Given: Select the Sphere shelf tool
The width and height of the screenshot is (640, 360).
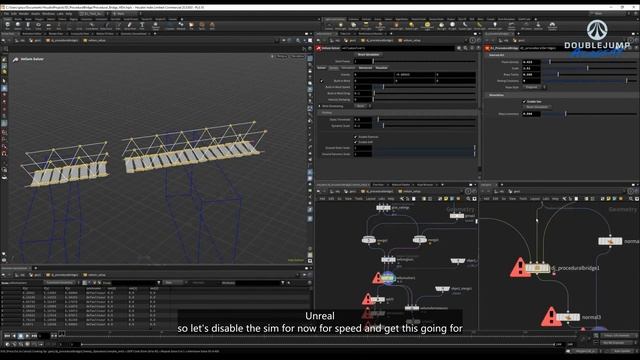Looking at the screenshot, I should (18, 26).
